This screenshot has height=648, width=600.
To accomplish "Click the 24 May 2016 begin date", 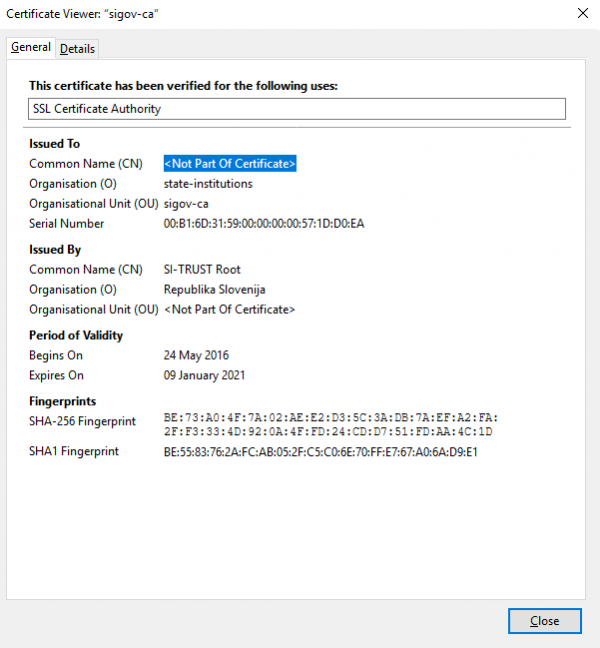I will [x=196, y=355].
